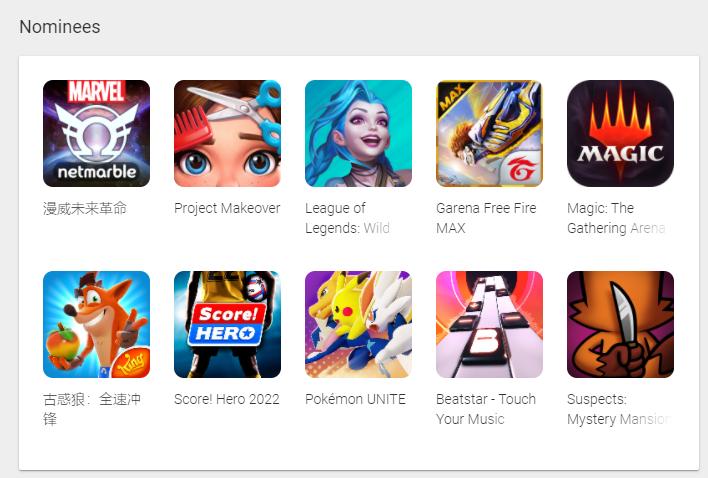
Task: Click the 漫威未来革命 title text
Action: [85, 209]
